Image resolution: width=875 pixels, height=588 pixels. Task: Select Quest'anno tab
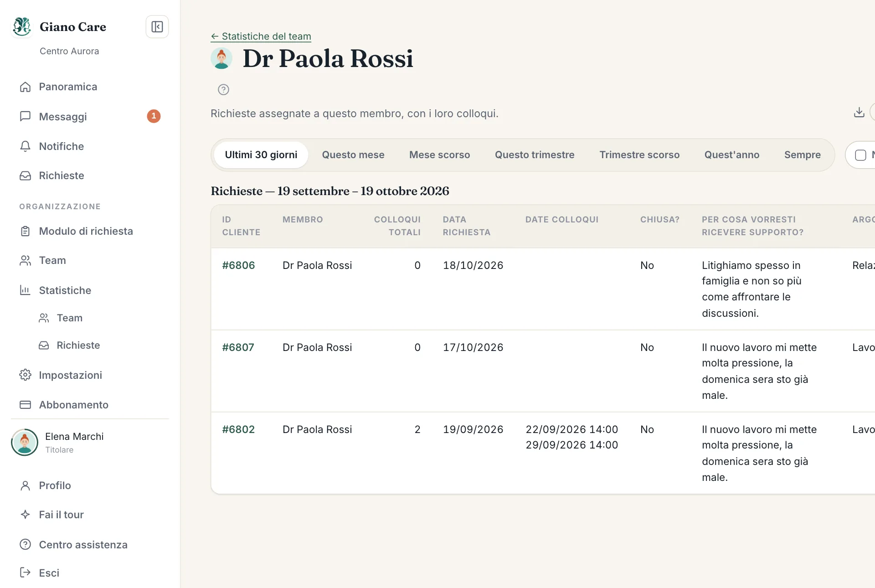point(732,155)
